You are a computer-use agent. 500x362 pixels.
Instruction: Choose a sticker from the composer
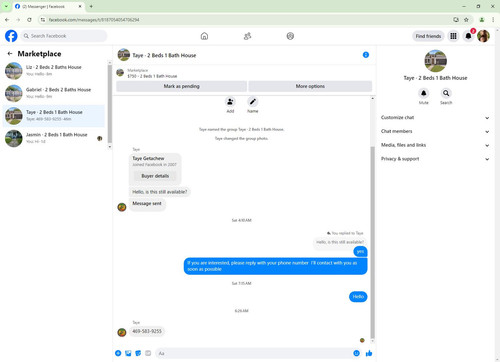coord(138,353)
